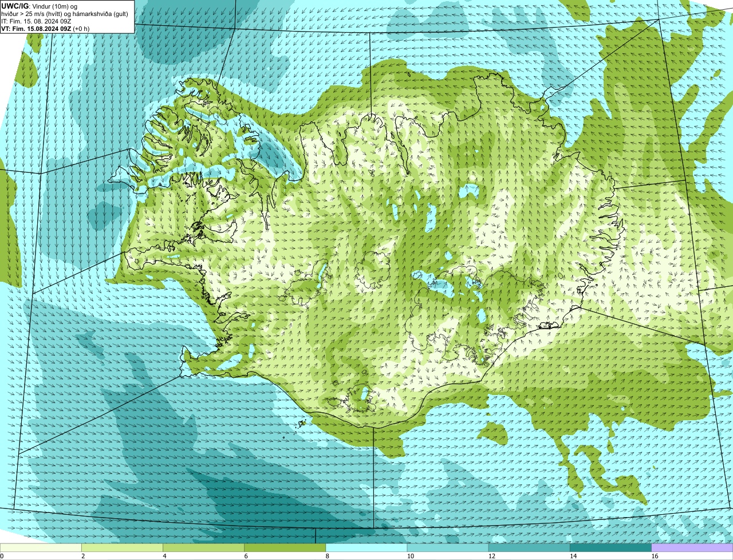
Task: Click the purple above-16 m/s legend swatch
Action: click(692, 548)
